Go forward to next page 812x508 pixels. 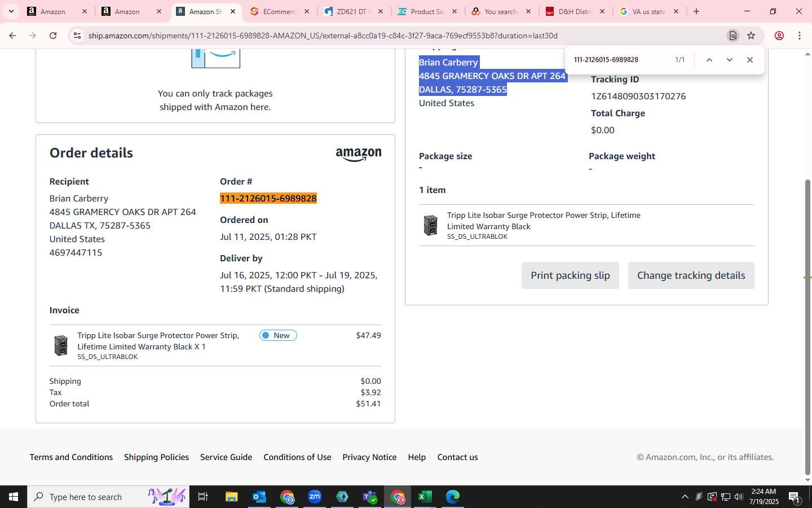pyautogui.click(x=33, y=36)
